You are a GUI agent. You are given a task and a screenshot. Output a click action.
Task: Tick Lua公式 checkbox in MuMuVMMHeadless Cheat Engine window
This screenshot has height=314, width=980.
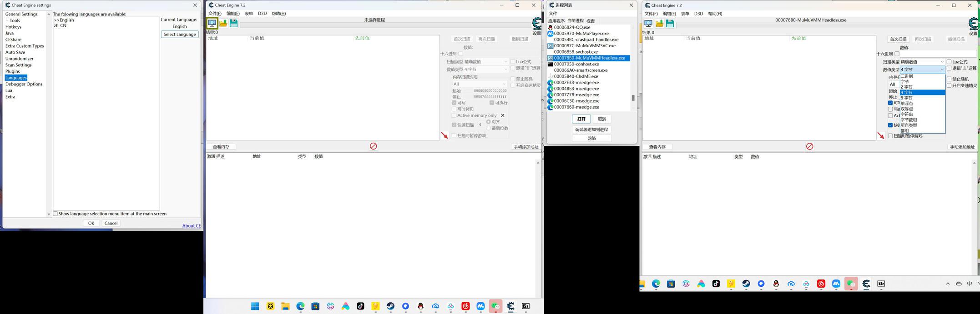(949, 62)
